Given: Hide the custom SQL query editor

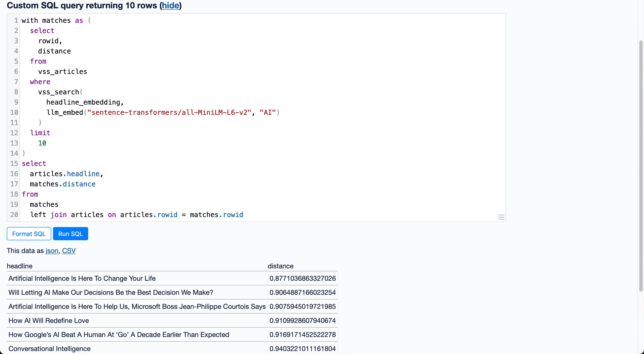Looking at the screenshot, I should click(171, 6).
